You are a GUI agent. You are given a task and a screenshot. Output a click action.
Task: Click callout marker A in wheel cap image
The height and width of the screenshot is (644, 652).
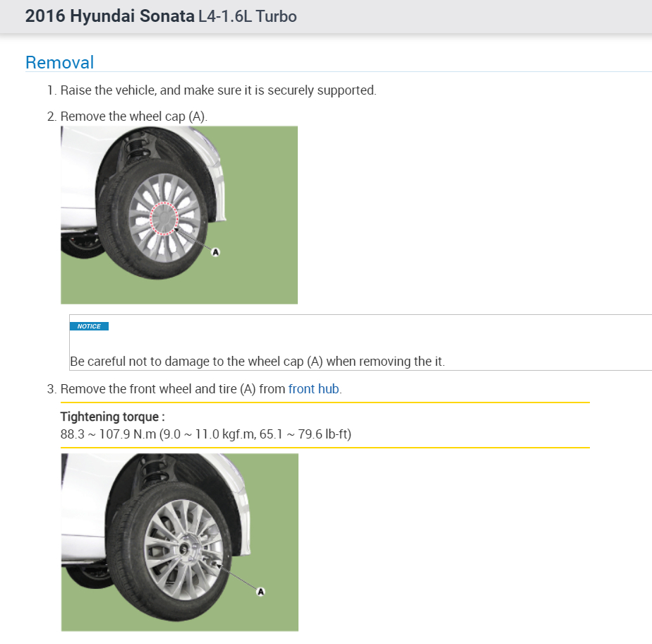coord(216,252)
